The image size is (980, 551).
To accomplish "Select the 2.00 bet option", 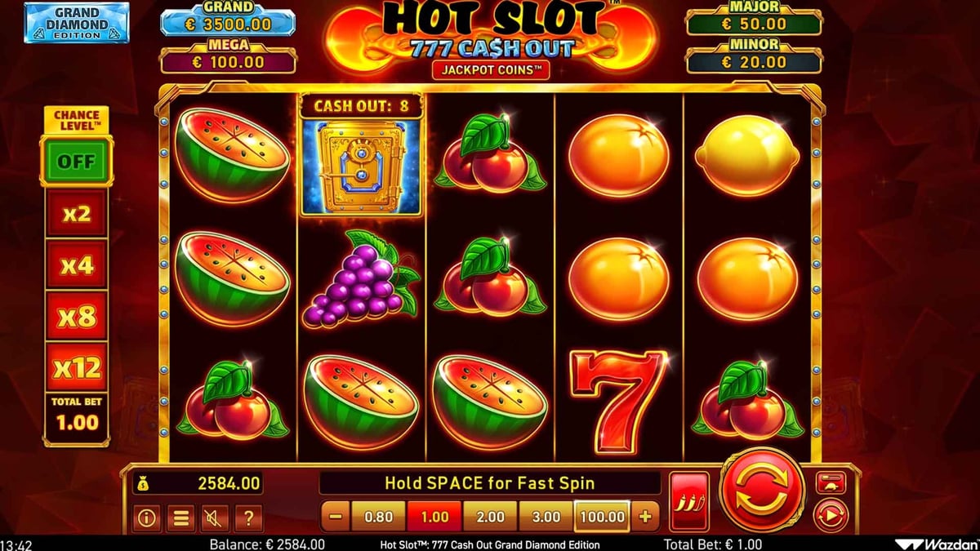I will click(x=489, y=517).
